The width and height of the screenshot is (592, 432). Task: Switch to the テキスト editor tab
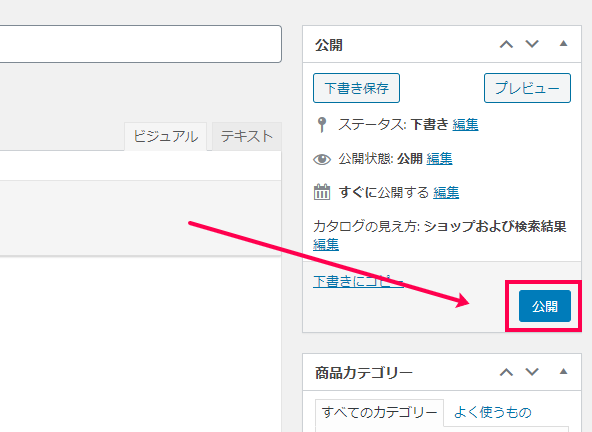(247, 136)
